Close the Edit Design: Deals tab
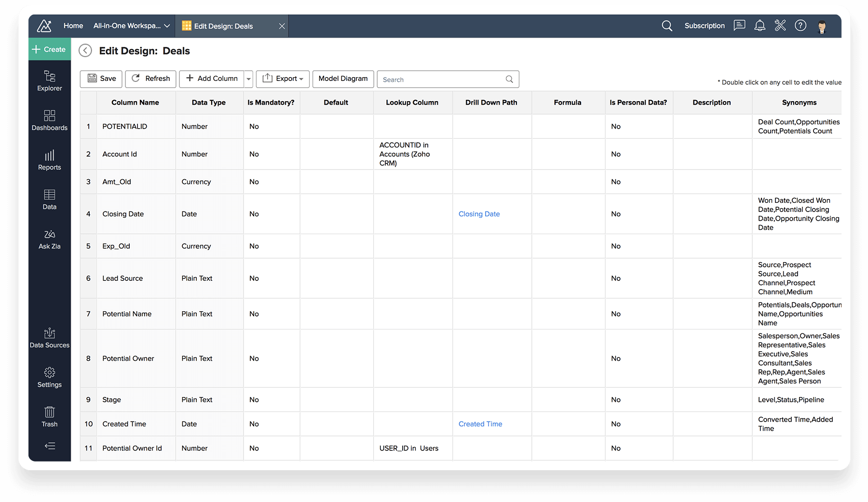 point(282,26)
